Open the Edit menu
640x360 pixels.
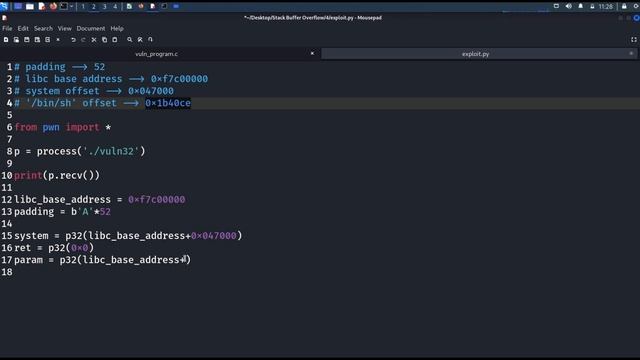click(x=23, y=29)
